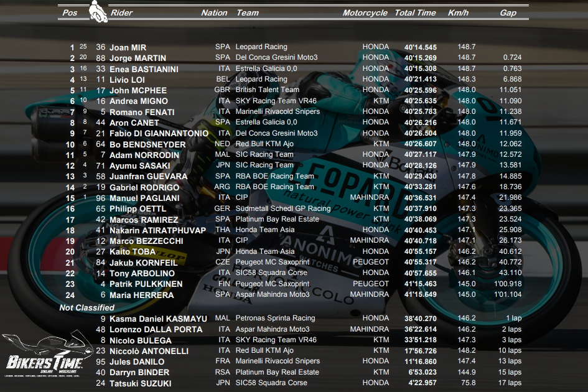This screenshot has height=392, width=588.
Task: Click rider name Nicolo BULEGA
Action: 140,340
